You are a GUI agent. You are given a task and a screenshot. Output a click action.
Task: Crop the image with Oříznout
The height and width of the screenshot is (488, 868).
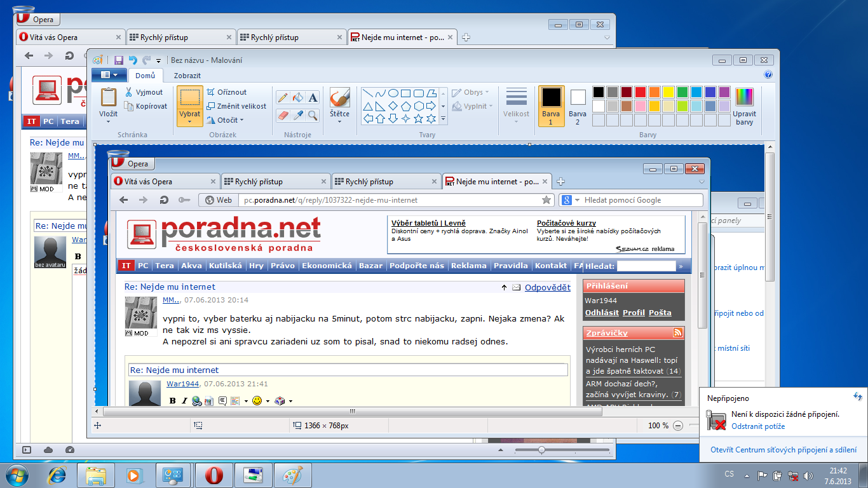click(x=227, y=92)
